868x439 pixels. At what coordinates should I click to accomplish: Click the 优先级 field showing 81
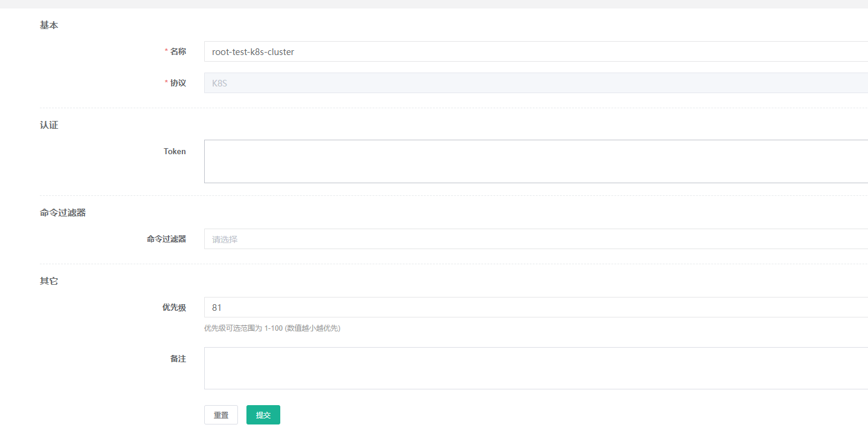point(536,307)
